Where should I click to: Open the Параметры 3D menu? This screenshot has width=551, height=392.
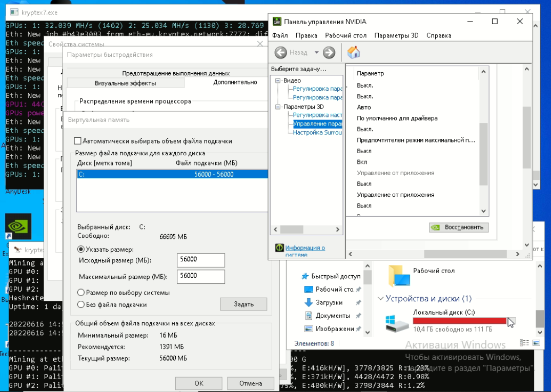click(x=396, y=35)
